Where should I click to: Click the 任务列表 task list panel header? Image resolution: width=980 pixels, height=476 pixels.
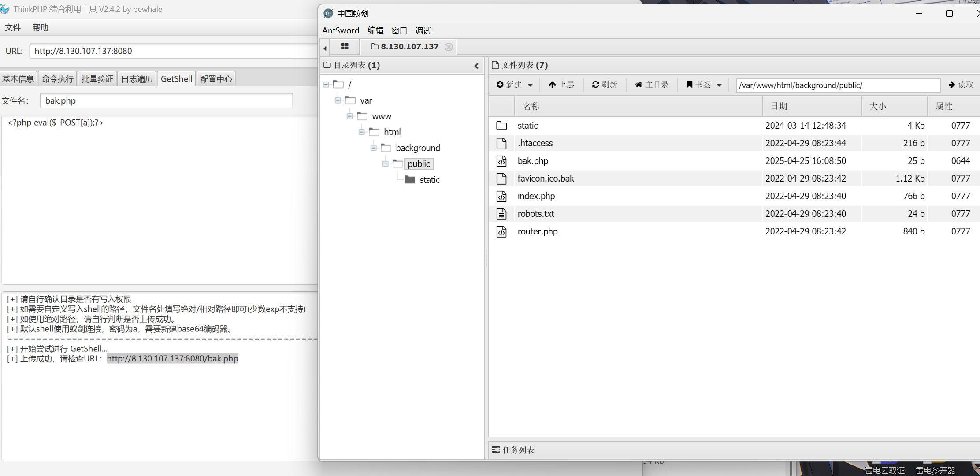point(734,450)
